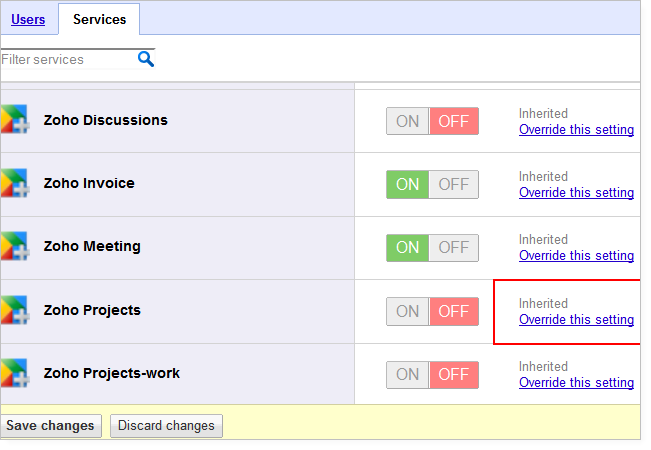
Task: Override this setting for Zoho Discussions
Action: [x=576, y=130]
